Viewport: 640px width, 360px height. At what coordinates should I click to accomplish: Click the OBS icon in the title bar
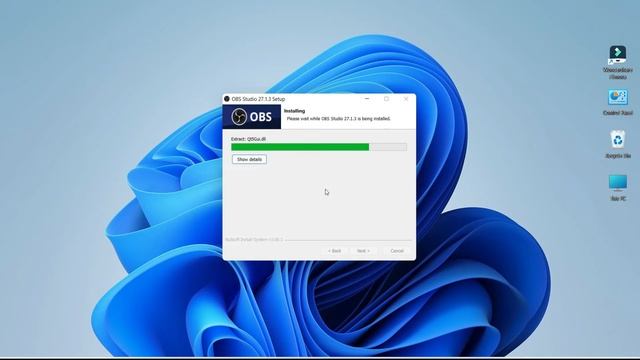(x=227, y=99)
